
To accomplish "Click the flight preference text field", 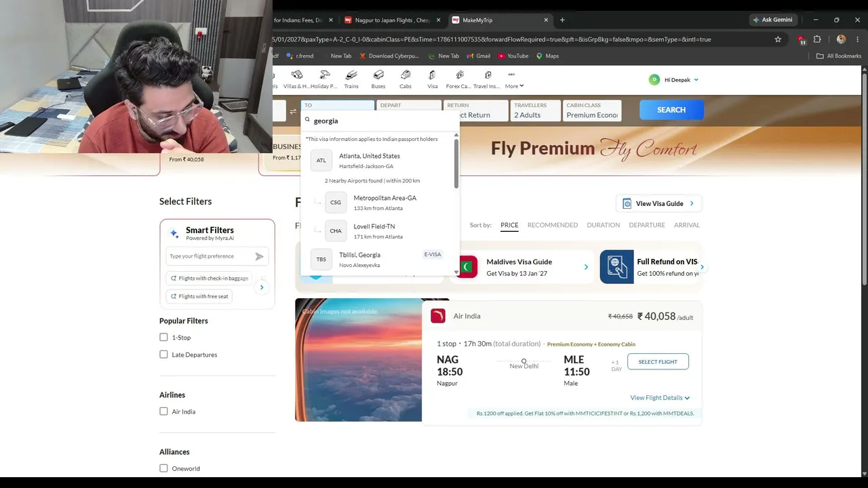I will point(209,256).
